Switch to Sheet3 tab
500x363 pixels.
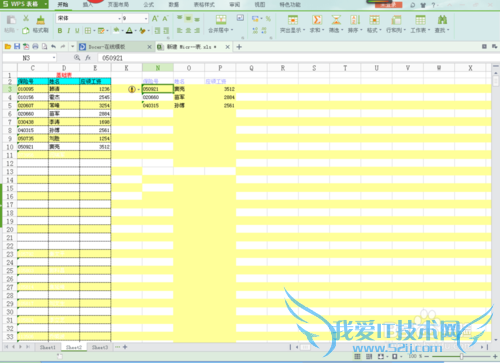click(x=100, y=347)
